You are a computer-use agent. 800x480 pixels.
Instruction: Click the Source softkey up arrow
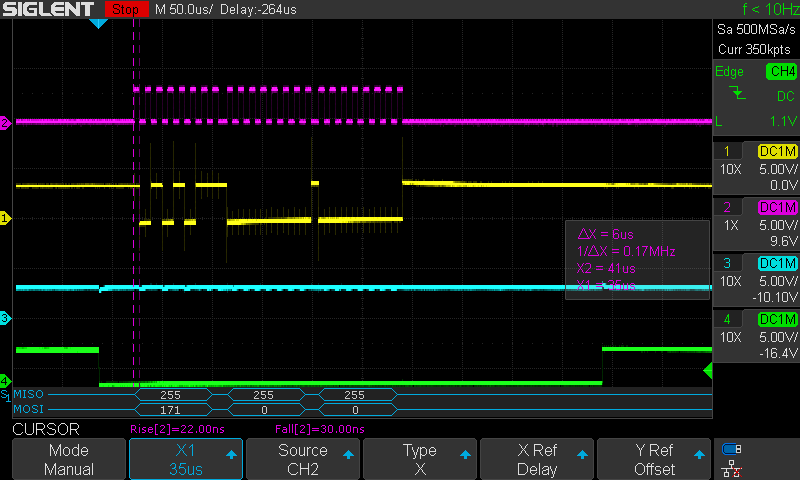coord(348,454)
